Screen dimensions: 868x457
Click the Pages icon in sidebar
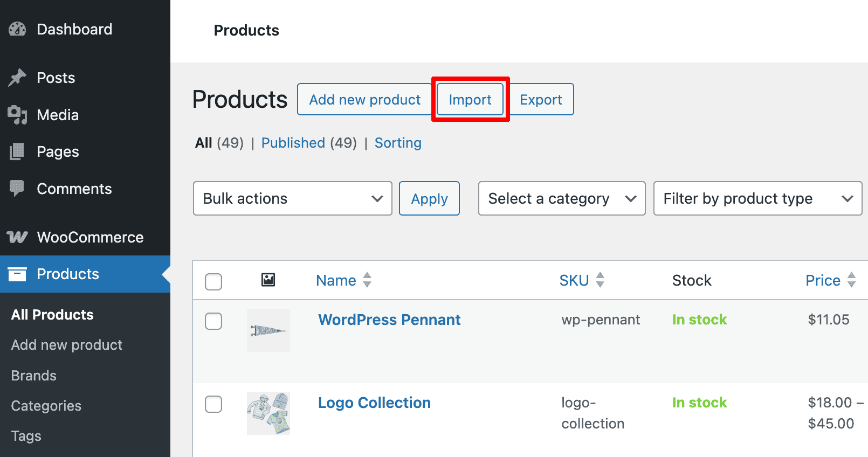17,151
